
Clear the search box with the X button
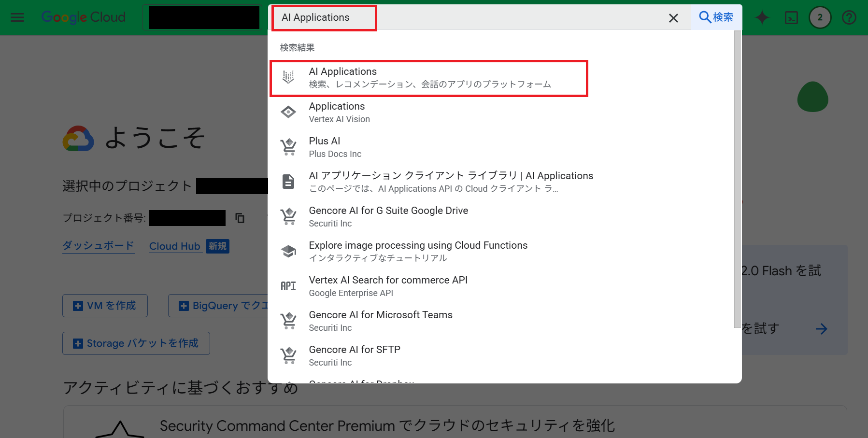click(673, 18)
